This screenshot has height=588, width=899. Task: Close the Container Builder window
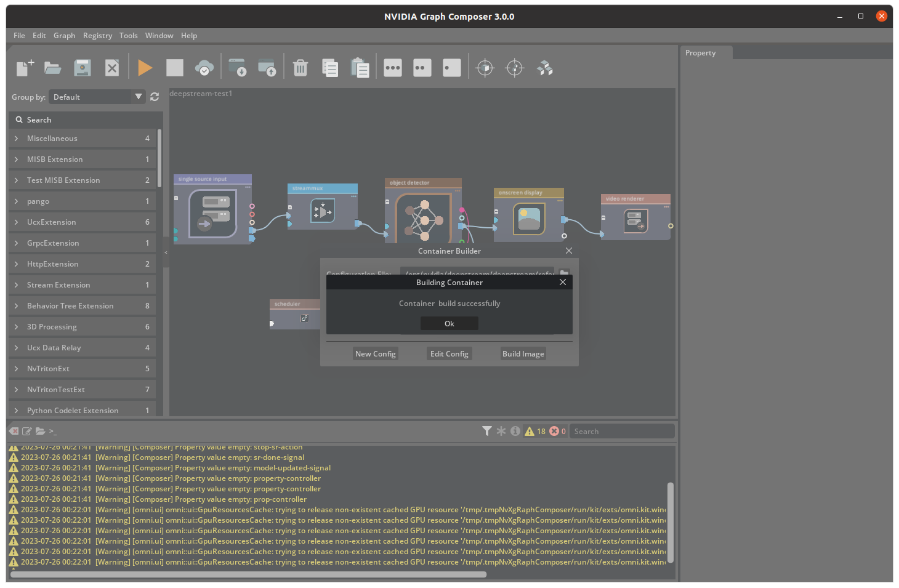pos(569,251)
